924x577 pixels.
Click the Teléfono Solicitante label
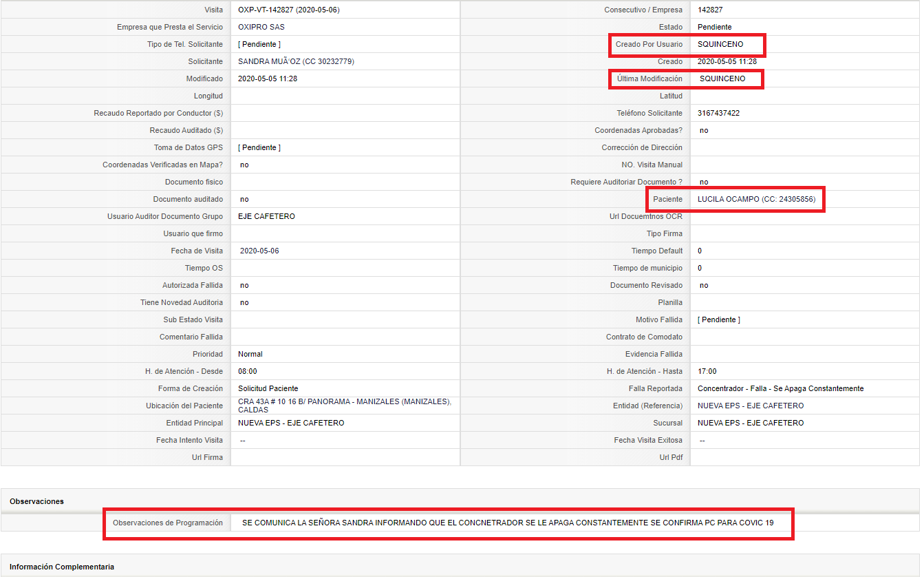coord(649,113)
